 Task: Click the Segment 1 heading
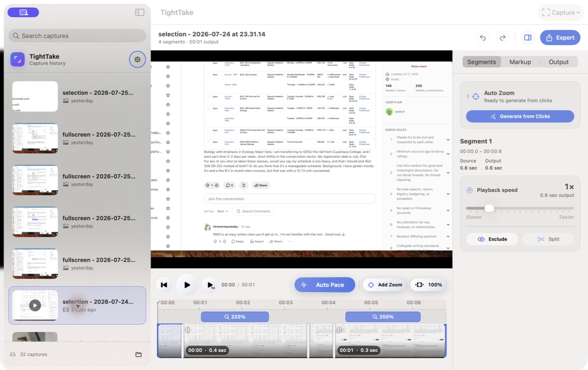click(476, 141)
